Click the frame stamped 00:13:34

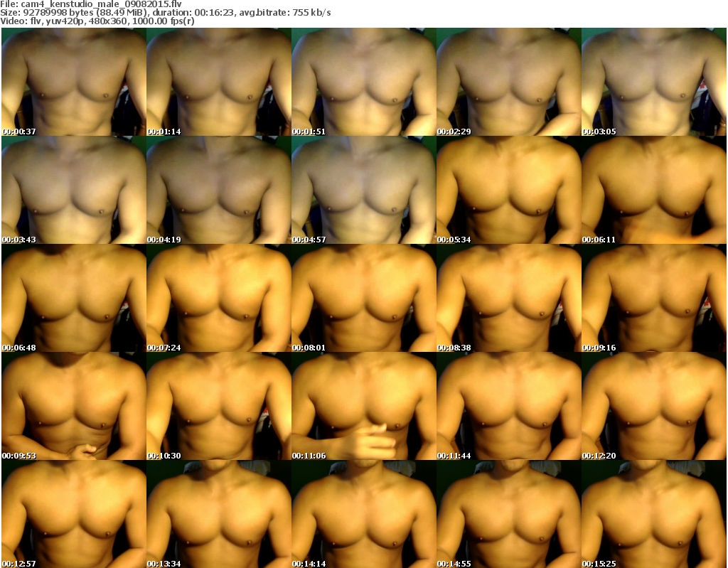coord(219,514)
